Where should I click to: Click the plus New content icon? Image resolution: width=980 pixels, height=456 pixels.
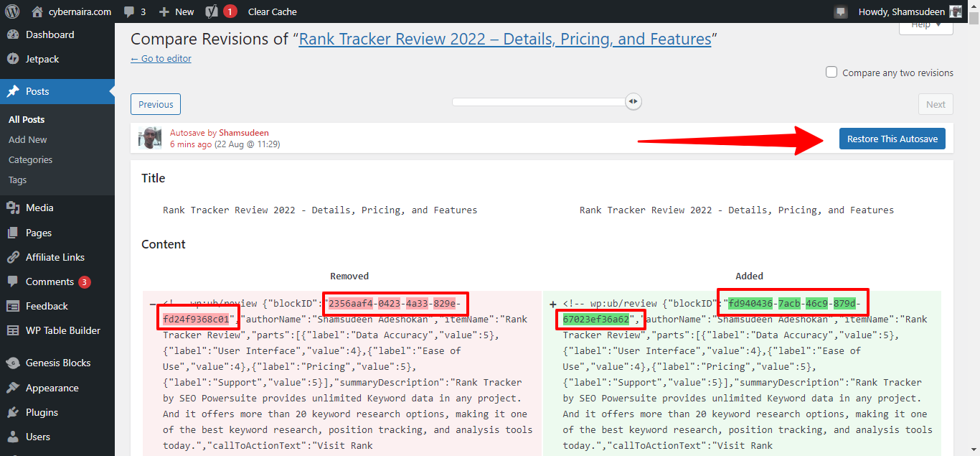(x=164, y=11)
